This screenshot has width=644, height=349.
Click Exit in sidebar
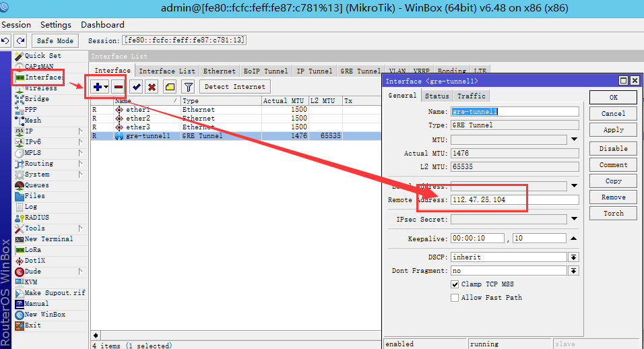[x=32, y=325]
